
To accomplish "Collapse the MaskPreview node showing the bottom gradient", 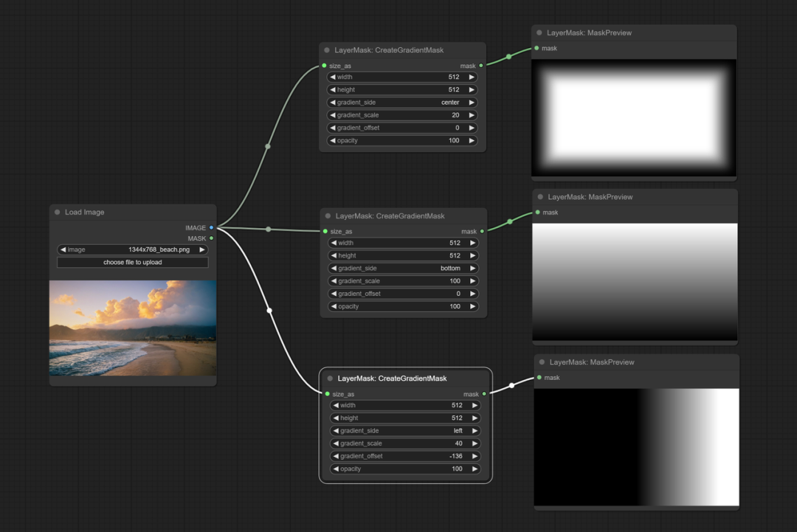I will click(540, 197).
